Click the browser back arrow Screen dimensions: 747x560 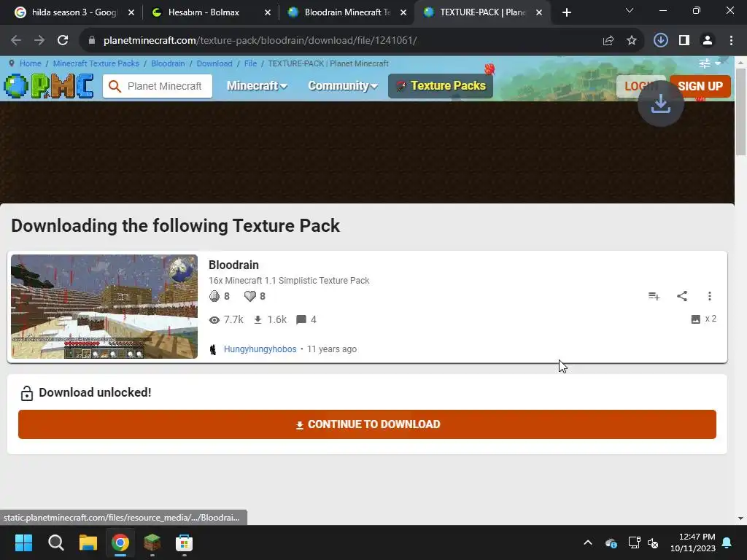(x=16, y=41)
